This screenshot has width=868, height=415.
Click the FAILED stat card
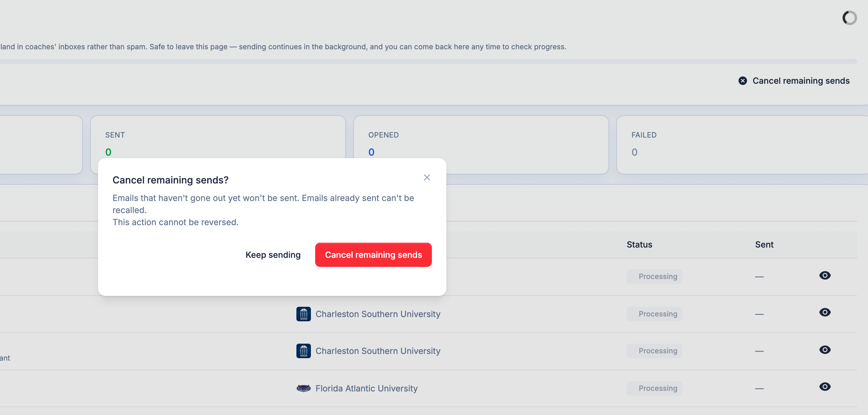tap(742, 145)
